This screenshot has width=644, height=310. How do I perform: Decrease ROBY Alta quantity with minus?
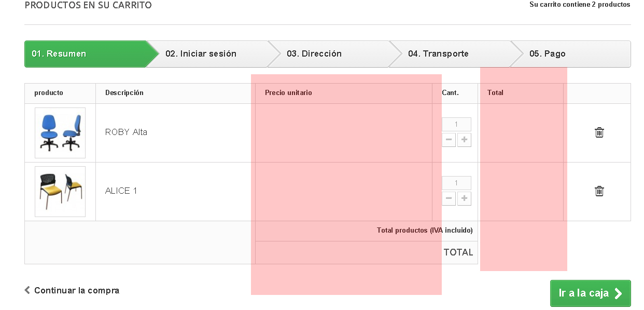point(449,140)
